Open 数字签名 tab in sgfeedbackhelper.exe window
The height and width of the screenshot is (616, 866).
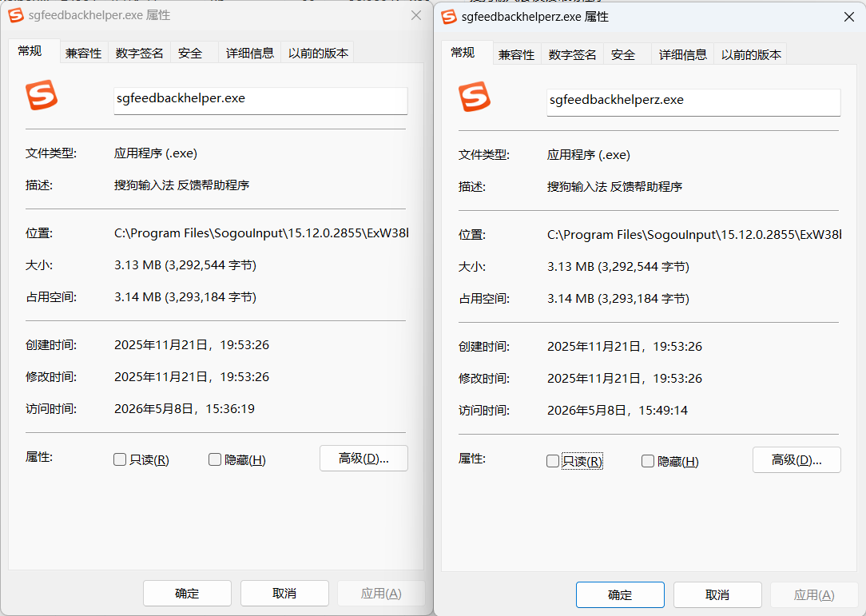140,53
